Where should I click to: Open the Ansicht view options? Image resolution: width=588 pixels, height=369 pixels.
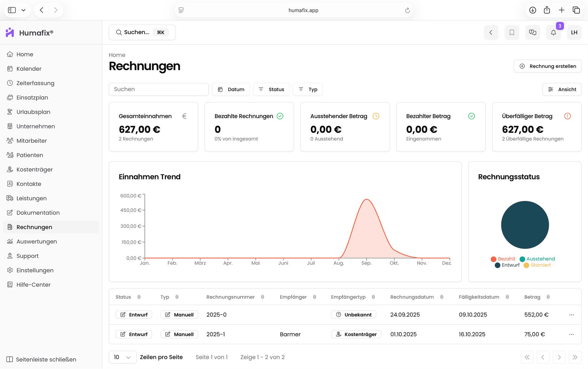(562, 89)
